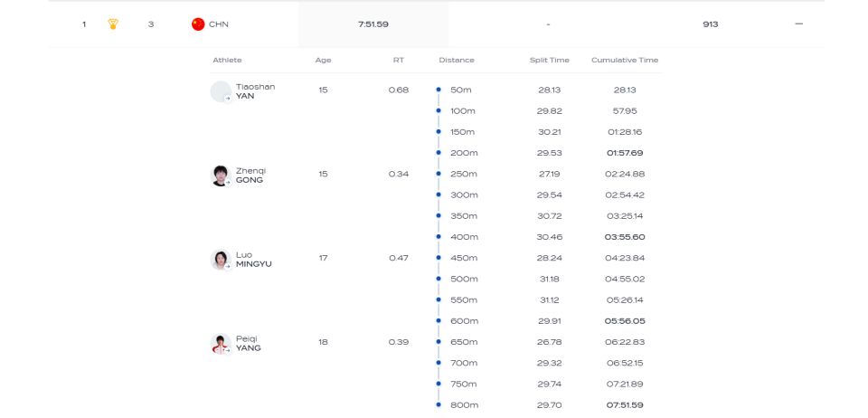This screenshot has height=418, width=868.
Task: Open Tiaoshan Yan's profile avatar
Action: click(221, 91)
